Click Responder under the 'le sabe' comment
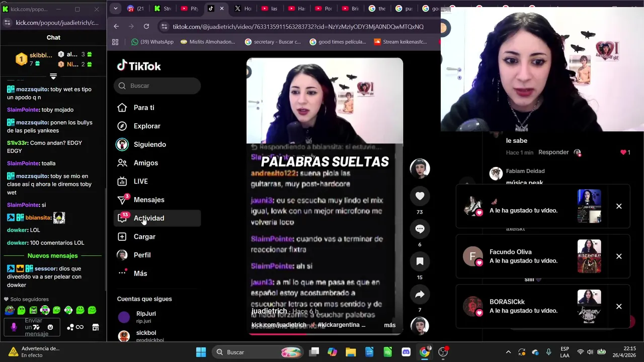This screenshot has width=644, height=362. pos(553,152)
